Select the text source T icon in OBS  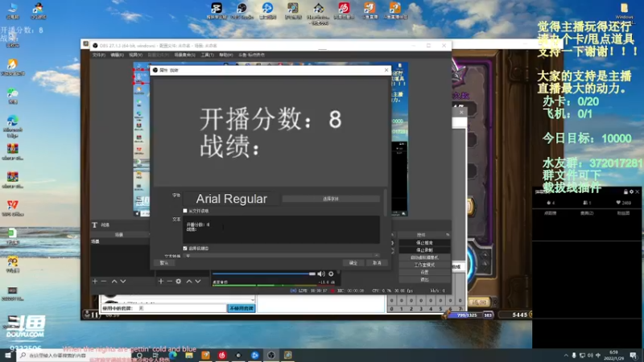[95, 225]
